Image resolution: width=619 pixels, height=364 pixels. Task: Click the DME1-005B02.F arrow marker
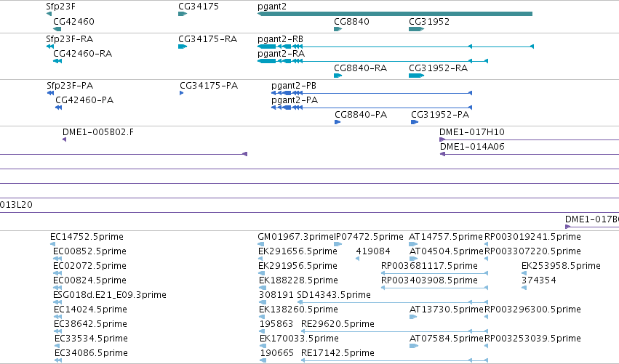[x=64, y=139]
